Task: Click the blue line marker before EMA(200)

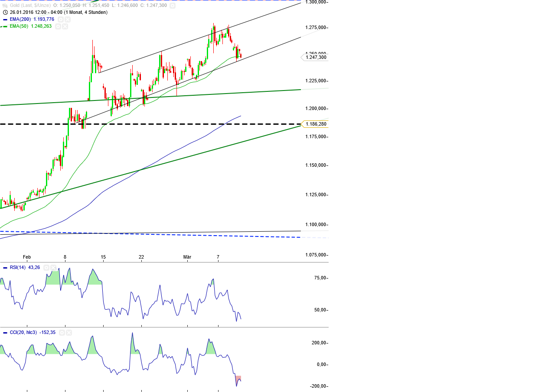Action: coord(5,19)
